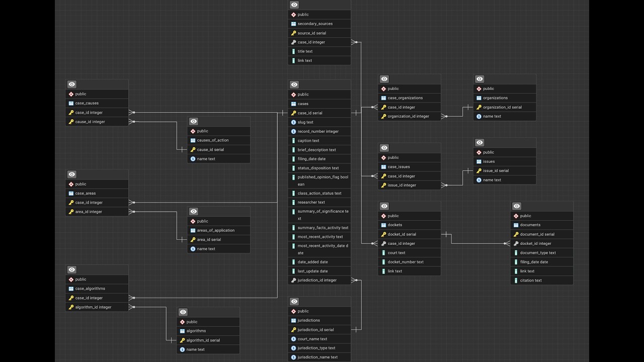Toggle eye icon on case_causes table
Viewport: 644px width, 362px height.
72,84
